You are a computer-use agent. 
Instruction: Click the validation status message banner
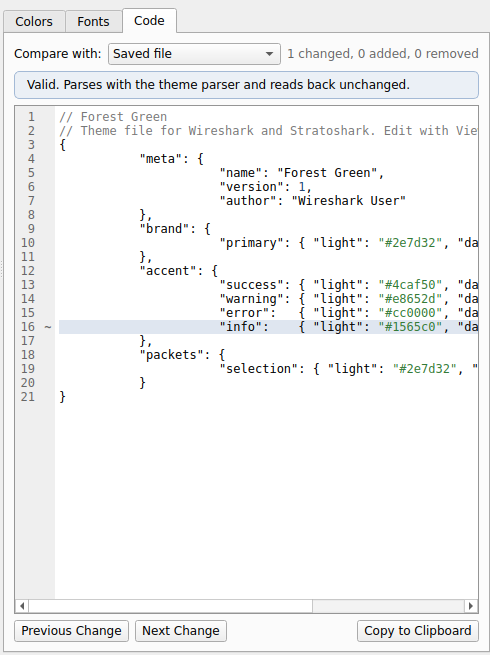[246, 85]
